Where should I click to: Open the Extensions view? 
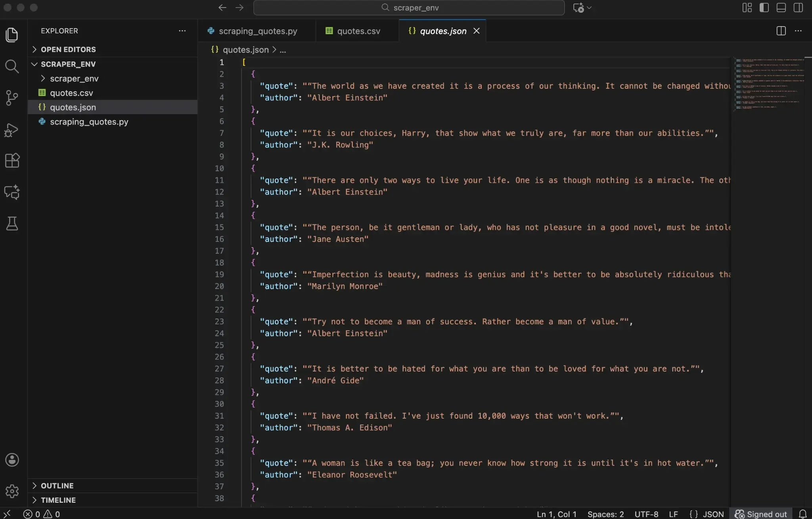click(x=12, y=160)
